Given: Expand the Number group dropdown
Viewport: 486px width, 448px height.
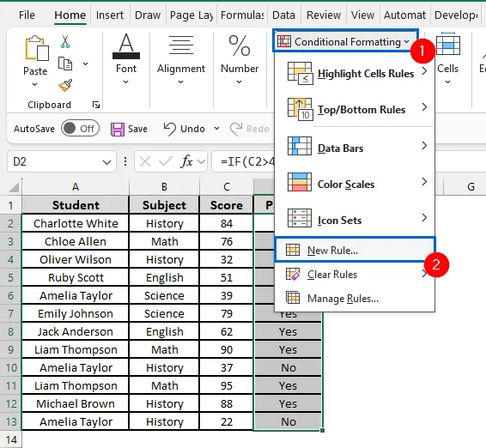Looking at the screenshot, I should 239,82.
